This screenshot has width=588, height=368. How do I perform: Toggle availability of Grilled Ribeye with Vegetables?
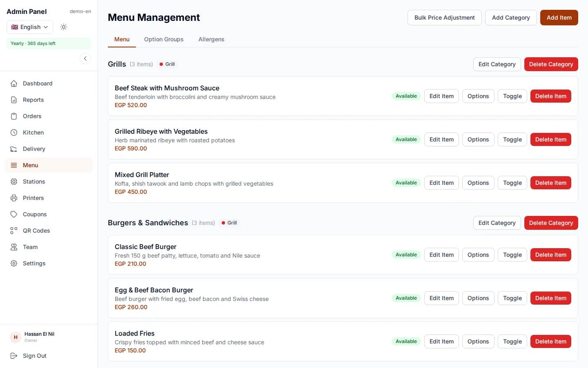pos(512,139)
